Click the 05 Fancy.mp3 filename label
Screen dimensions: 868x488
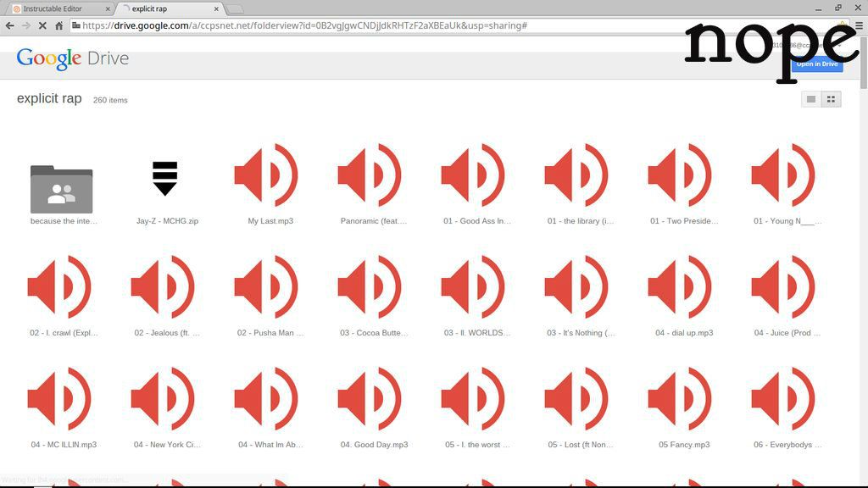[684, 444]
